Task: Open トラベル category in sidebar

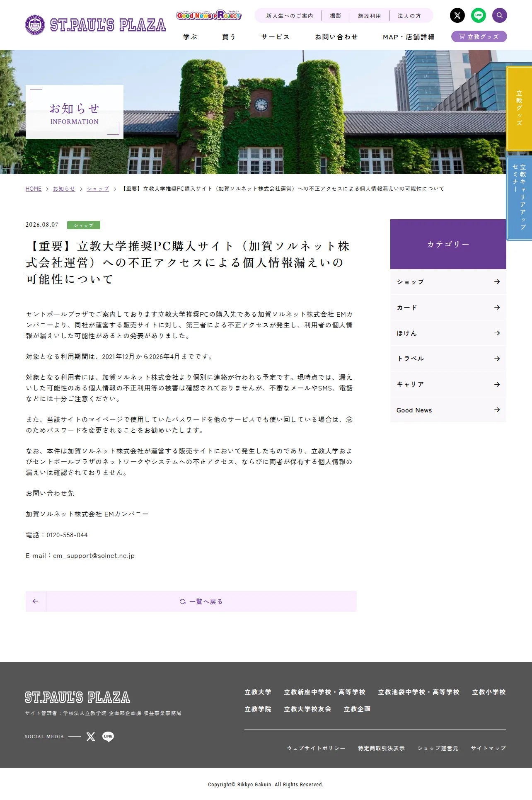Action: coord(448,359)
